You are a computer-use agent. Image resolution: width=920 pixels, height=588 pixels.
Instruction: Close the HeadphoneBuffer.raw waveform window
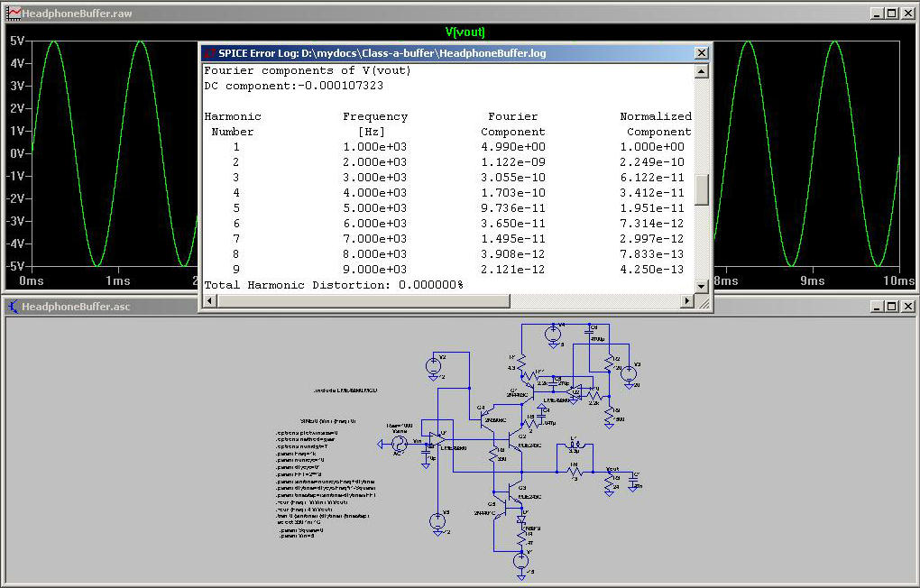(x=907, y=13)
